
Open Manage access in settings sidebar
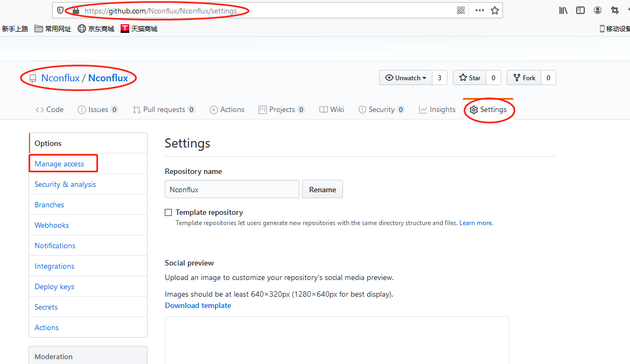point(59,164)
